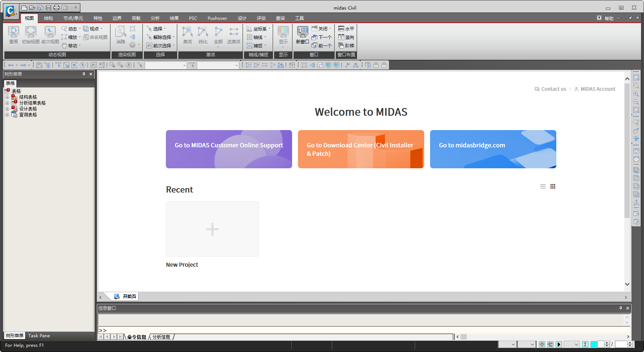Arrange windows with 水平 horizontal layout
Viewport: 644px width, 352px height.
pyautogui.click(x=346, y=29)
